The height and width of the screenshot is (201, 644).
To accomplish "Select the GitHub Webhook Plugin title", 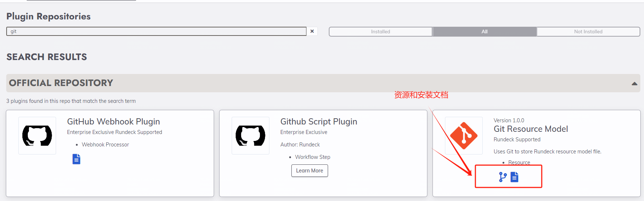I will pyautogui.click(x=113, y=122).
